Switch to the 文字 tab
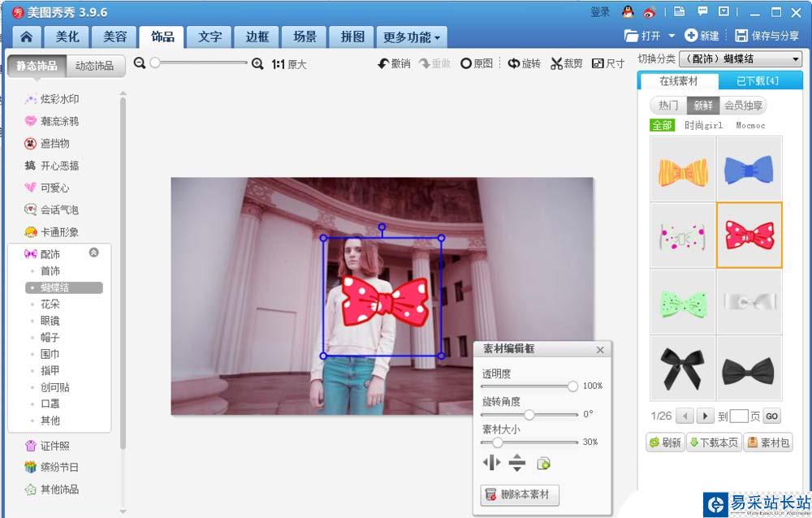Image resolution: width=812 pixels, height=518 pixels. point(209,37)
